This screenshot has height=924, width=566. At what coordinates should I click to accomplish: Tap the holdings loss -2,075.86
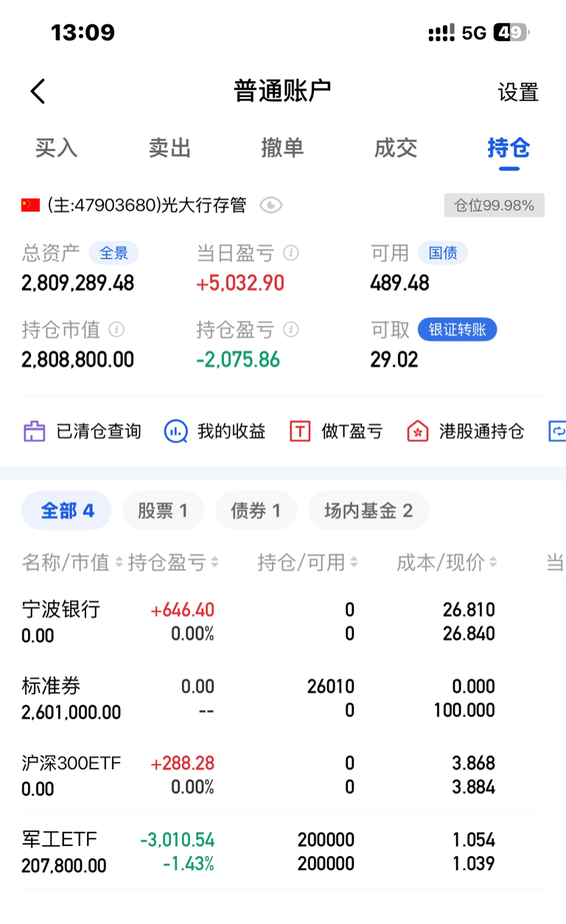point(238,360)
